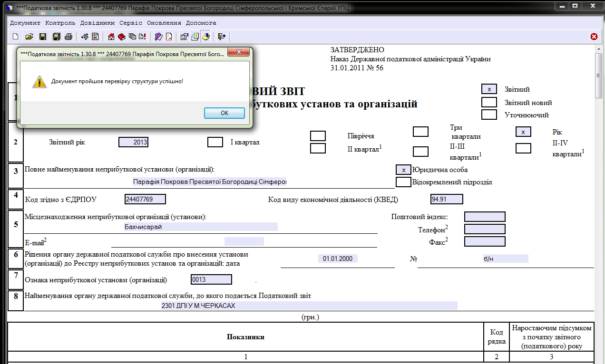Image resolution: width=605 pixels, height=364 pixels.
Task: Open the Документ menu
Action: pos(25,23)
